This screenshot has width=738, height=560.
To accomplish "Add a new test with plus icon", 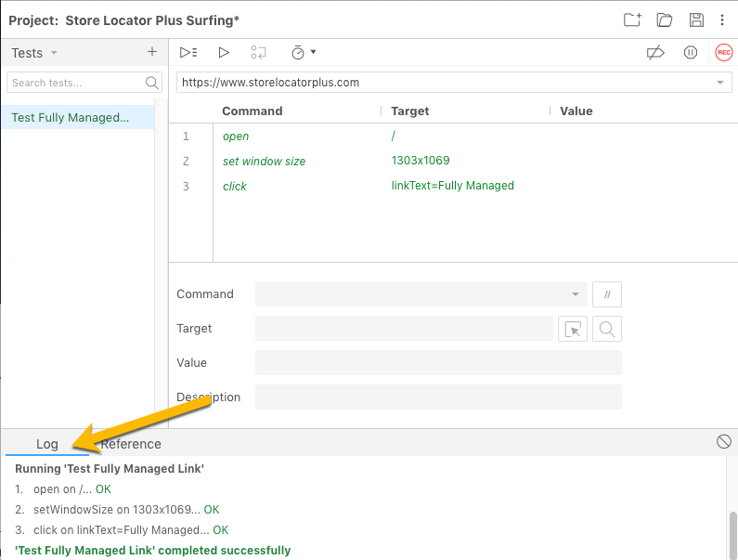I will pos(152,52).
